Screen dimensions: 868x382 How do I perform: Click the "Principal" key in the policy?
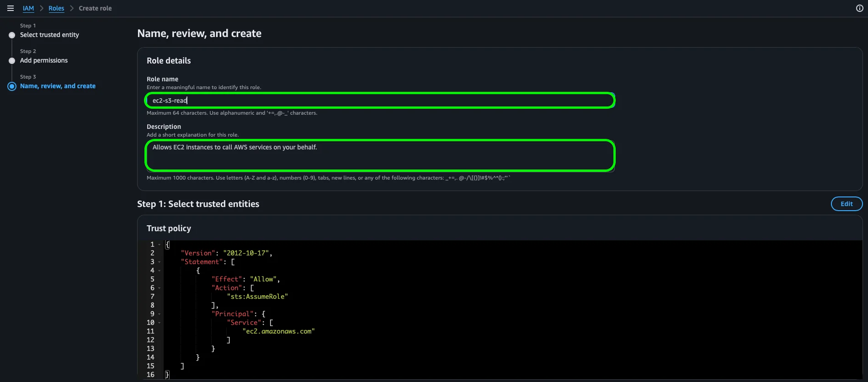point(233,314)
